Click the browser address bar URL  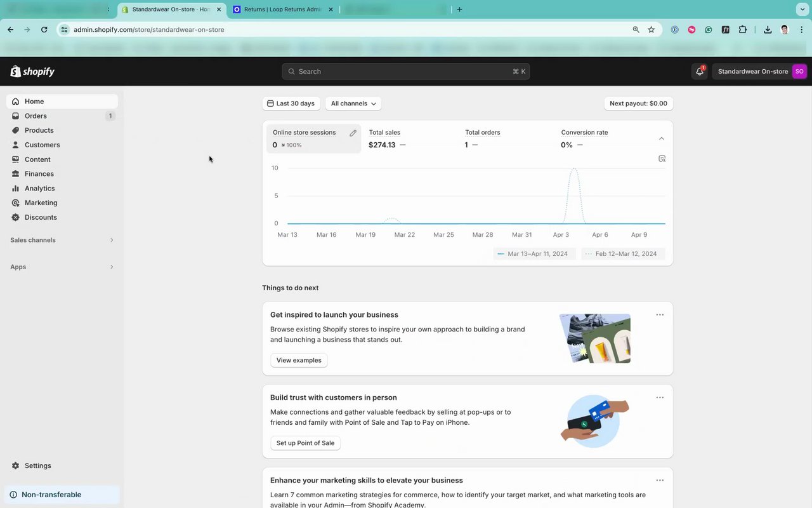[x=148, y=29]
